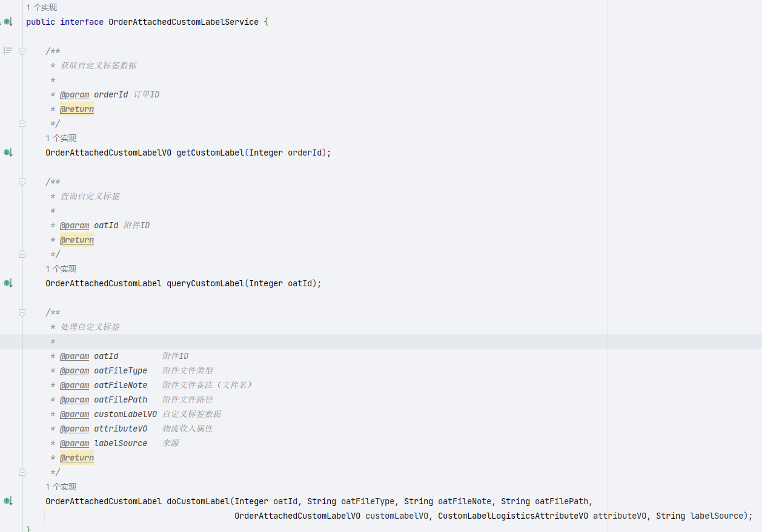762x532 pixels.
Task: Click gutter implementation icon for getCustomLabel
Action: coord(7,153)
